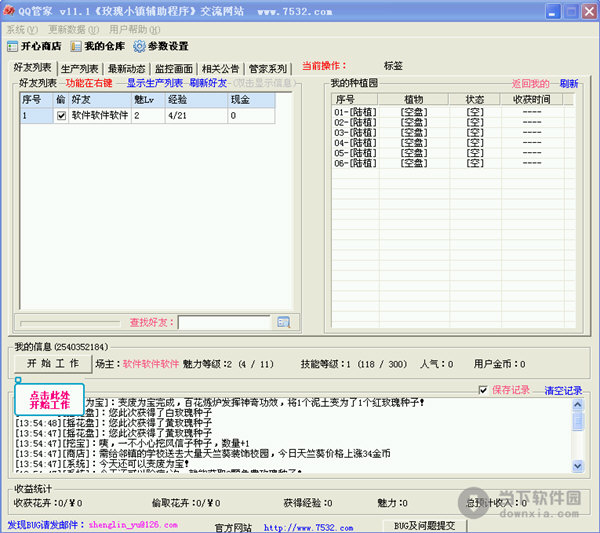
Task: Switch to the 生产列表 tab
Action: [x=80, y=69]
